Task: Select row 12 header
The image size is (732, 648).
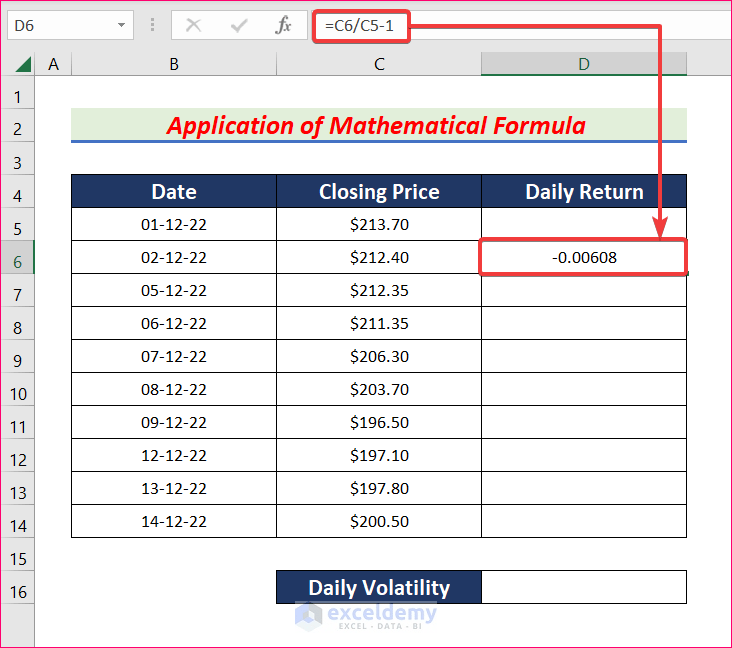Action: [x=18, y=456]
